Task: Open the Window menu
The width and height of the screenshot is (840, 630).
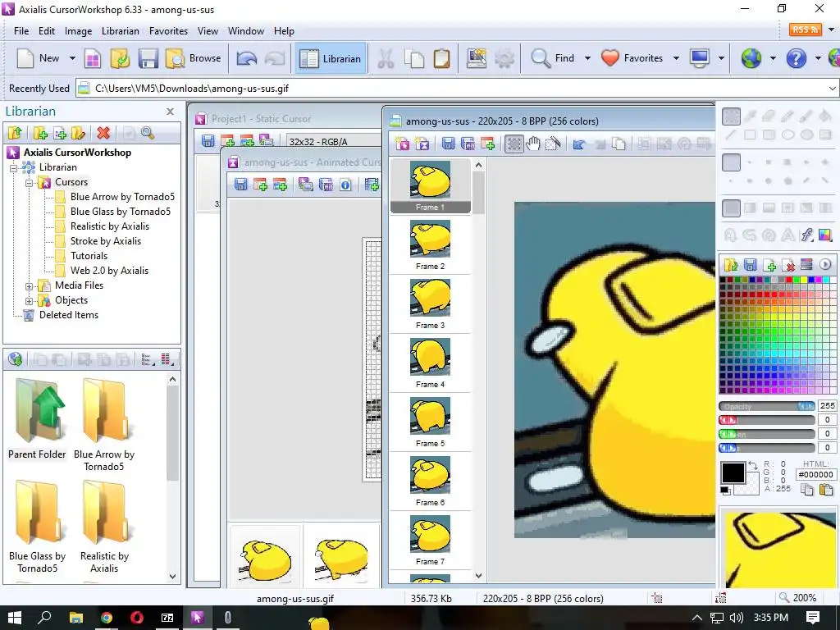Action: click(246, 31)
